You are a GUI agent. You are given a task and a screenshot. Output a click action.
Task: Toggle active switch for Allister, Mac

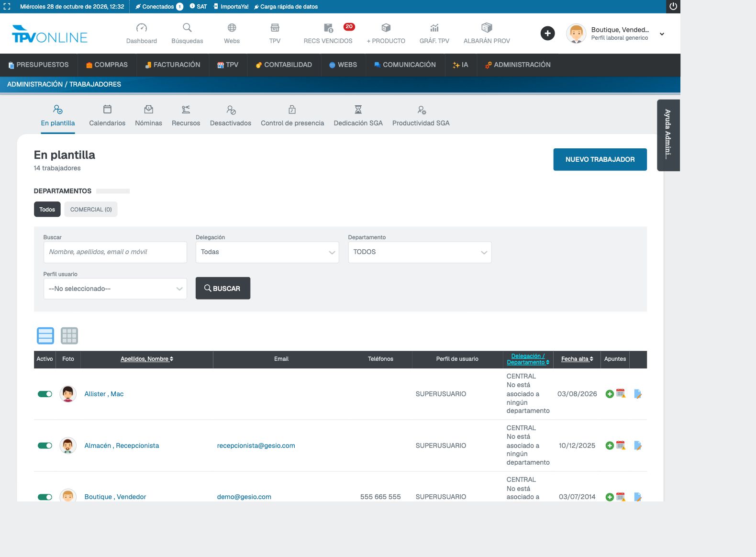45,394
